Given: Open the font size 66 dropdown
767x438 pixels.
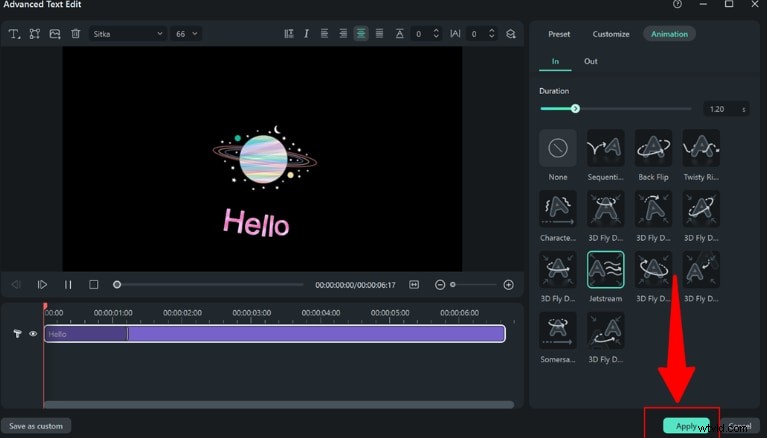Looking at the screenshot, I should click(x=186, y=34).
